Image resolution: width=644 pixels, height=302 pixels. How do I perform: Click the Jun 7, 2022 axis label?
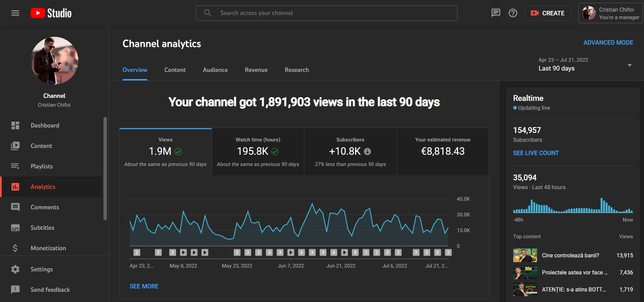(291, 266)
